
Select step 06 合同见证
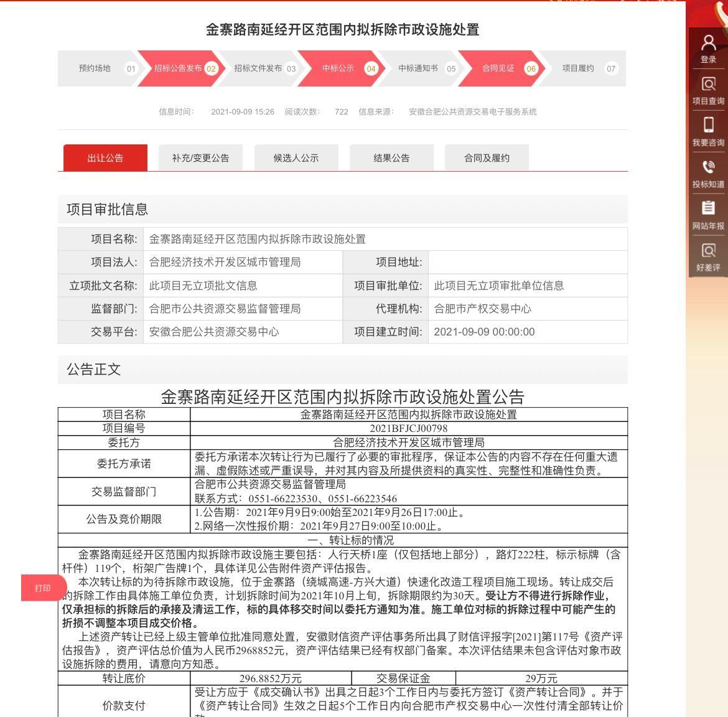pos(502,68)
